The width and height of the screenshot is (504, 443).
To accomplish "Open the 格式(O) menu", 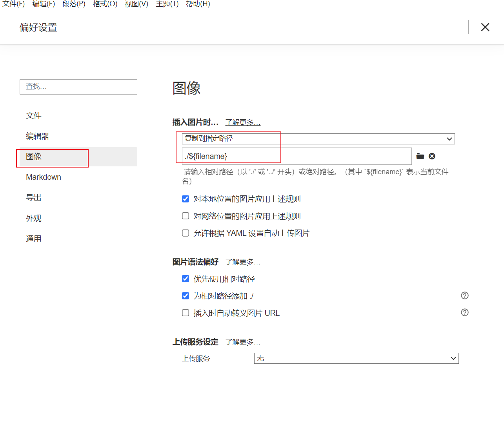I will pyautogui.click(x=105, y=4).
